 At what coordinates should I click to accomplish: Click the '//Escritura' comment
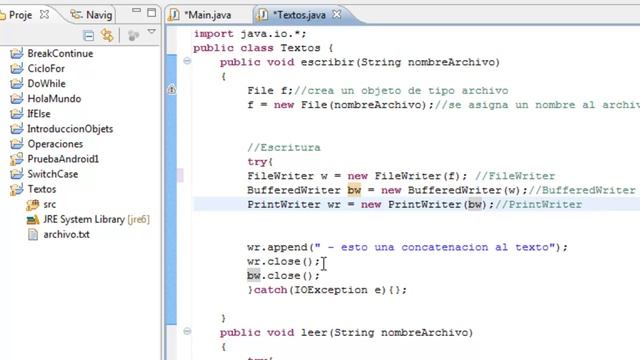(x=284, y=147)
